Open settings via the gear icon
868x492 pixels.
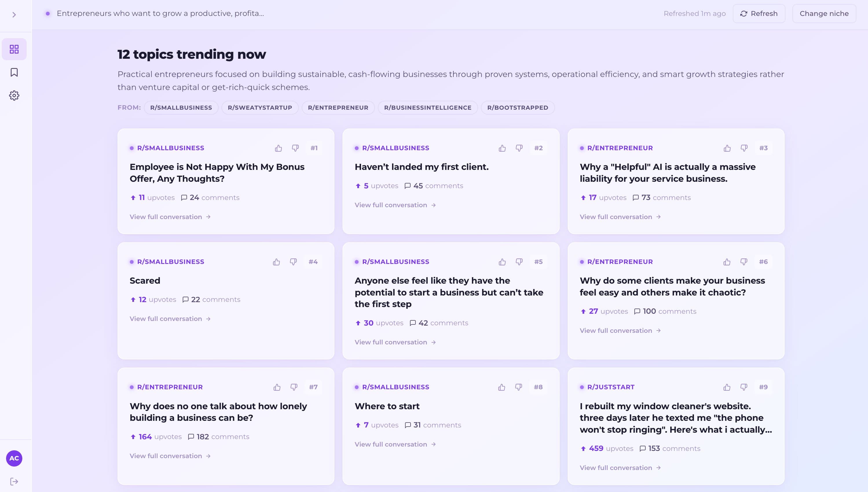click(x=14, y=95)
